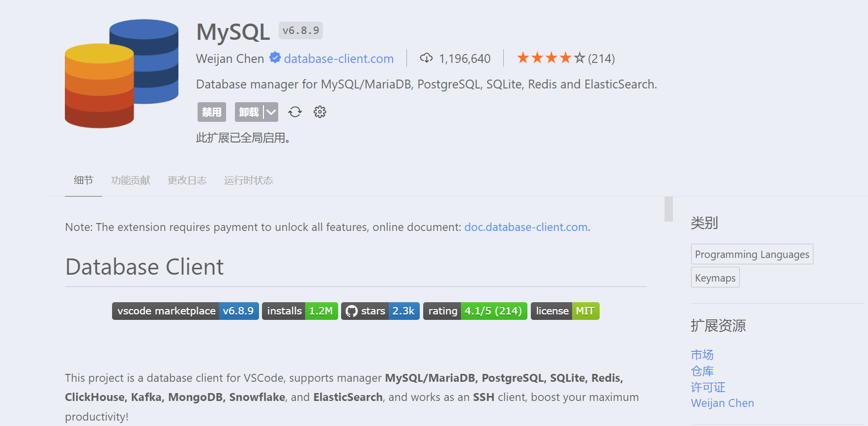Click the (214) rating count

click(602, 58)
